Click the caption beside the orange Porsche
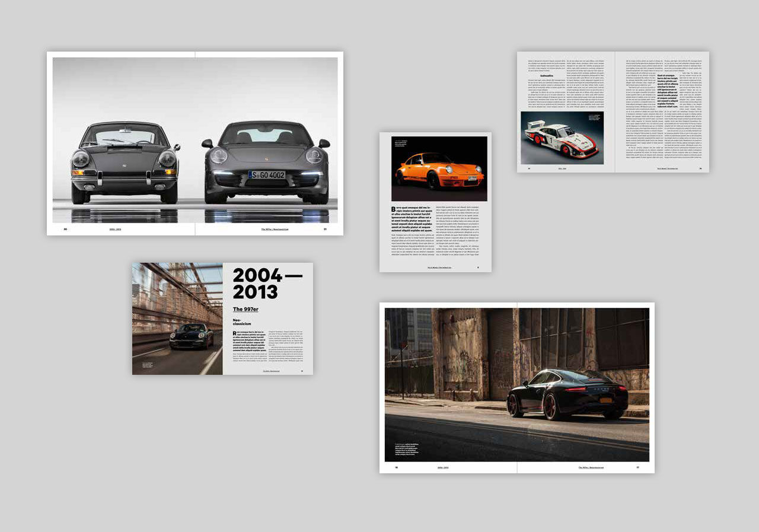This screenshot has height=532, width=759. tap(401, 143)
